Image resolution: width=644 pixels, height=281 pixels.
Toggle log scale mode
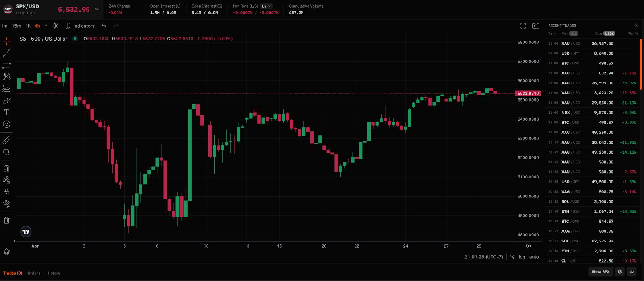522,257
